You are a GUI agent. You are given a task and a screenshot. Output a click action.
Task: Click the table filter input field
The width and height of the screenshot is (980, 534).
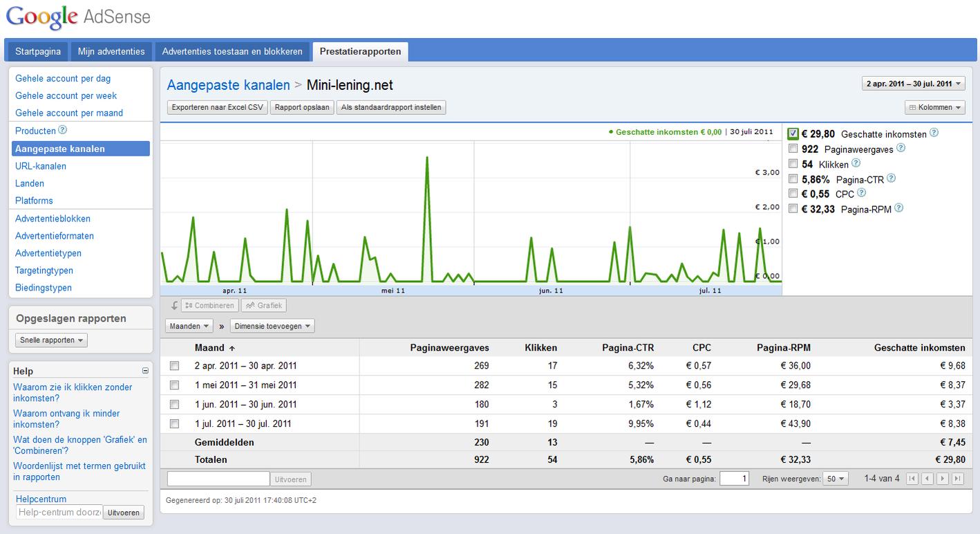[218, 479]
